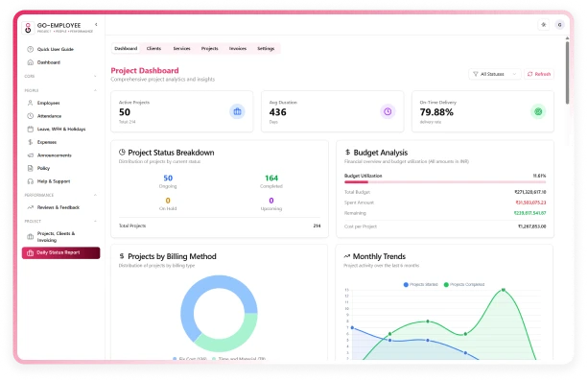Viewport: 588px width, 381px height.
Task: Open the Daily Status Report
Action: click(60, 252)
